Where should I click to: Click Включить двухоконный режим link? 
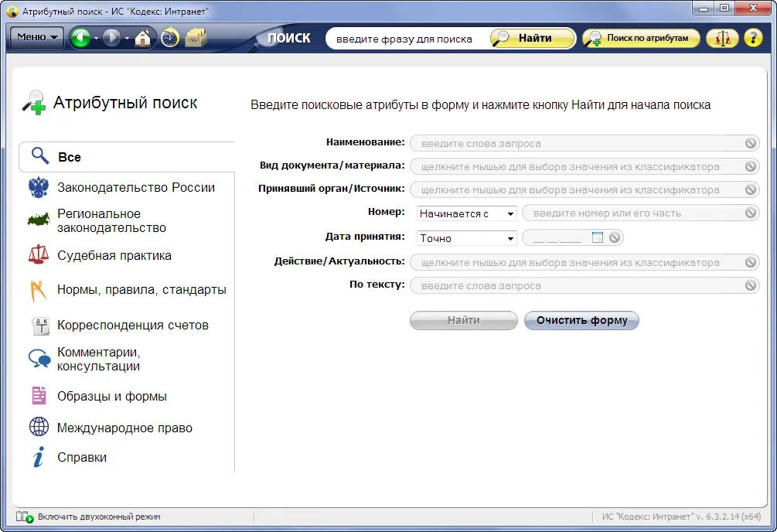tap(99, 517)
